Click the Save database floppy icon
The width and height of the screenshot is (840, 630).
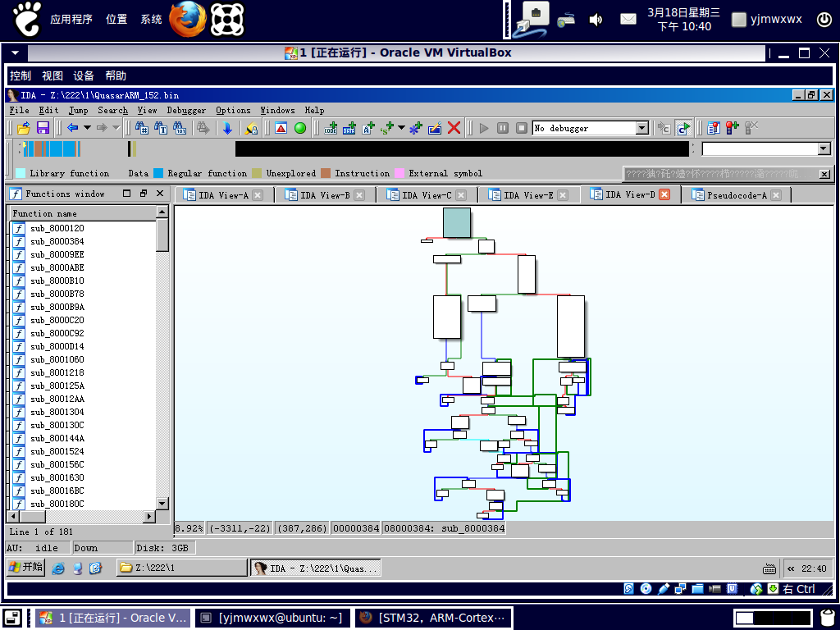[43, 128]
